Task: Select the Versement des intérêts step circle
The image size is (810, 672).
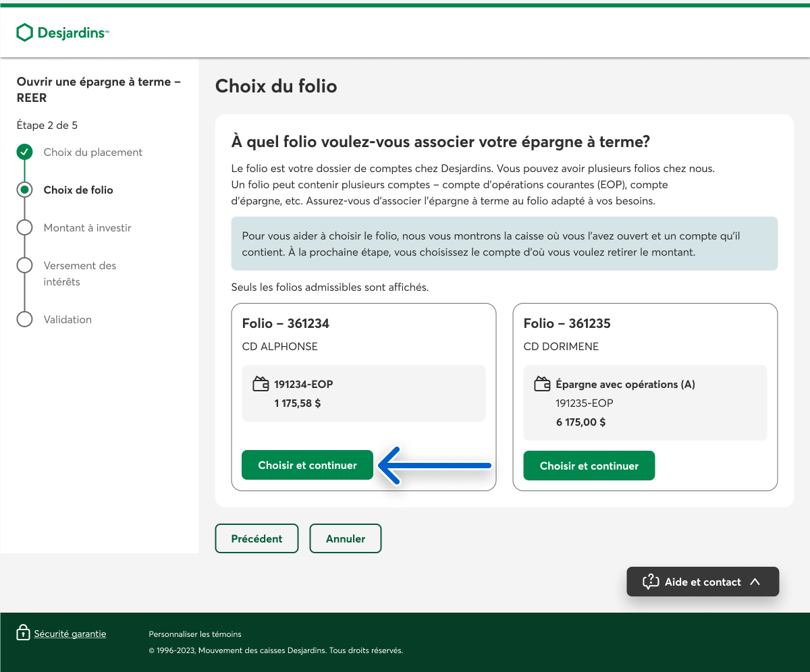Action: pos(24,265)
